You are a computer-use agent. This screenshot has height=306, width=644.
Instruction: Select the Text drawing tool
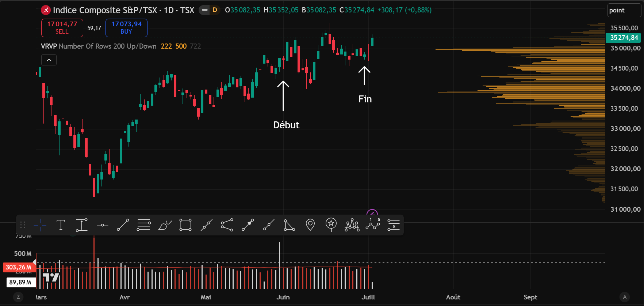61,225
